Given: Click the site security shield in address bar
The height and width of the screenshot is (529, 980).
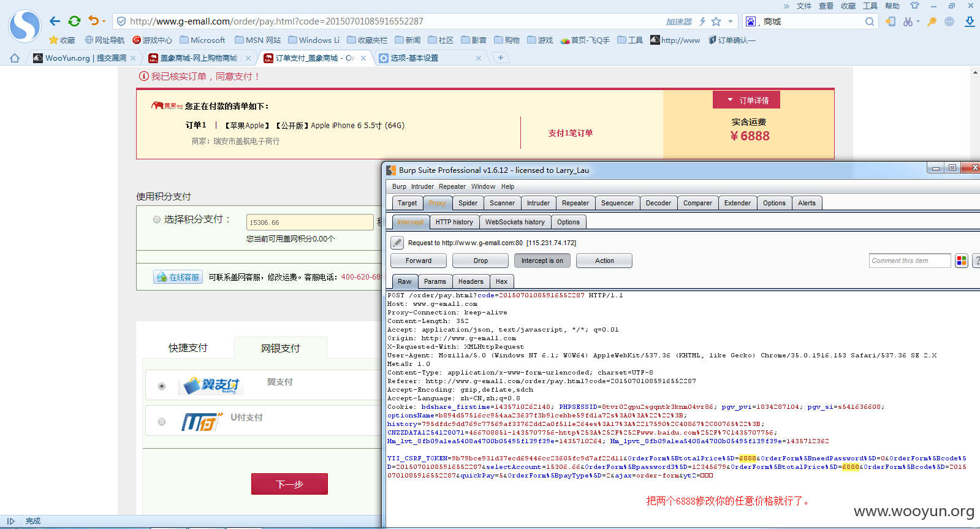Looking at the screenshot, I should 121,21.
